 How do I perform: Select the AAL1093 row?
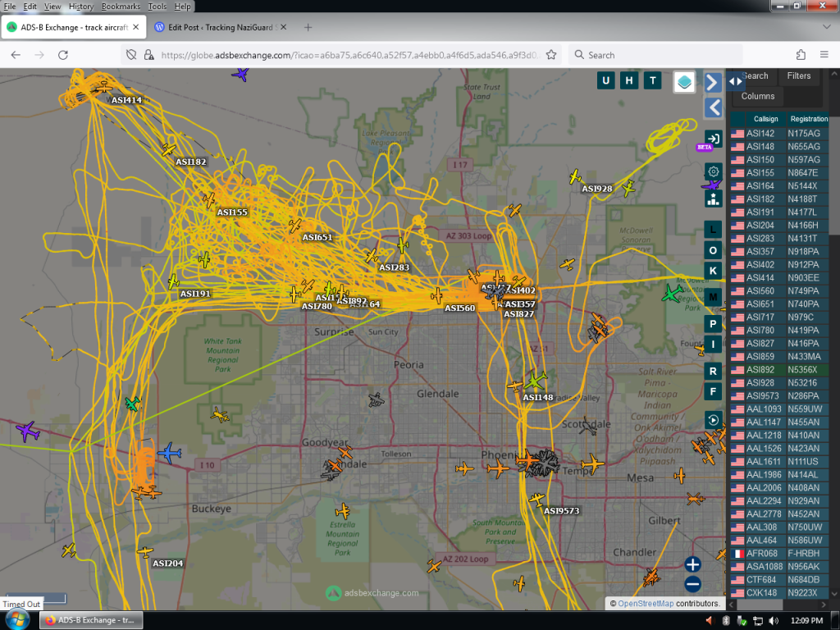pos(779,409)
